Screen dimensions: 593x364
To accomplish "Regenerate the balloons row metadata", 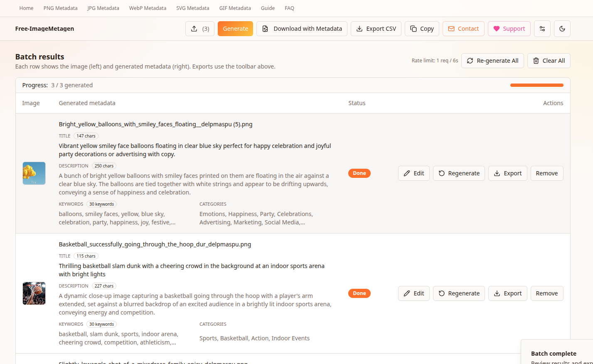I will 459,173.
